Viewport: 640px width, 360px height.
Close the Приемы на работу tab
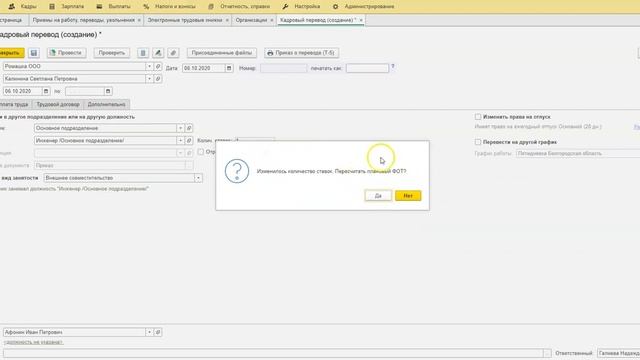point(139,20)
